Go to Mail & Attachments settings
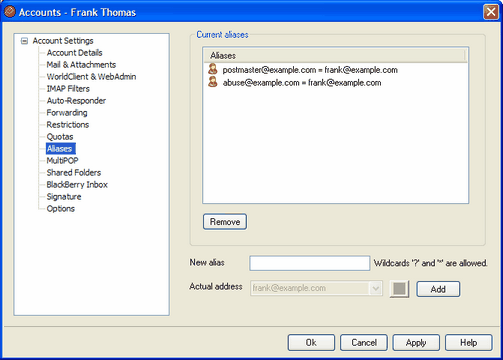Image resolution: width=503 pixels, height=360 pixels. click(x=81, y=65)
